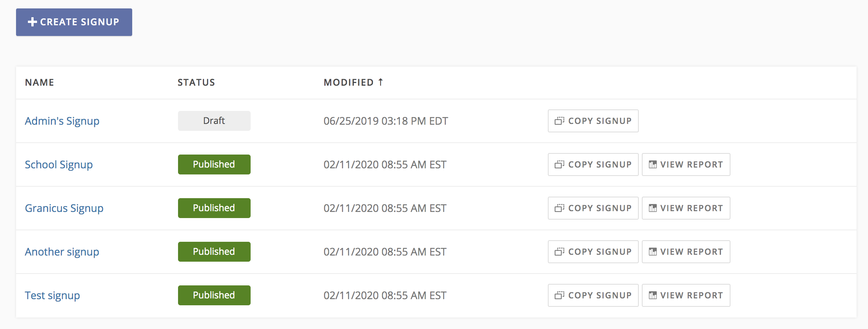Select the Name column header

pyautogui.click(x=39, y=82)
